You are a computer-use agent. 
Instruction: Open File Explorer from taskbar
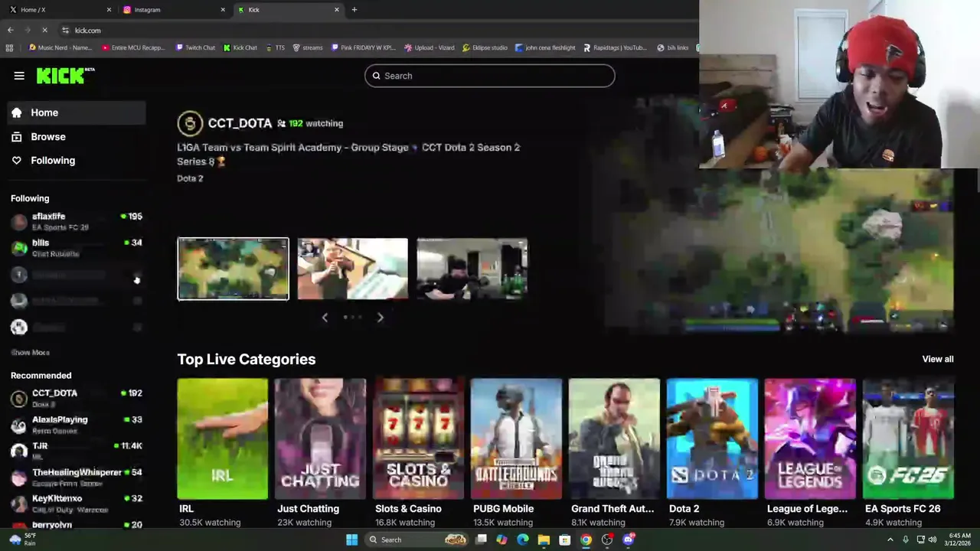click(544, 540)
